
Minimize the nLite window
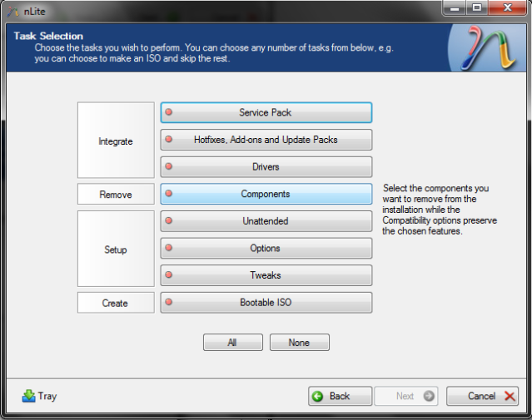[455, 8]
